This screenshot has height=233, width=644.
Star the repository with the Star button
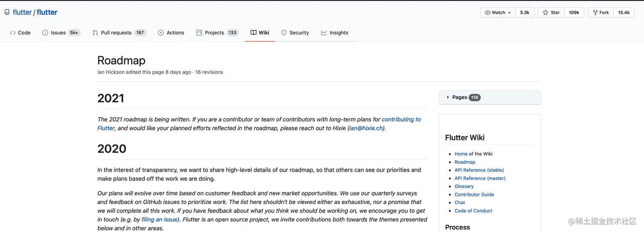click(x=551, y=13)
